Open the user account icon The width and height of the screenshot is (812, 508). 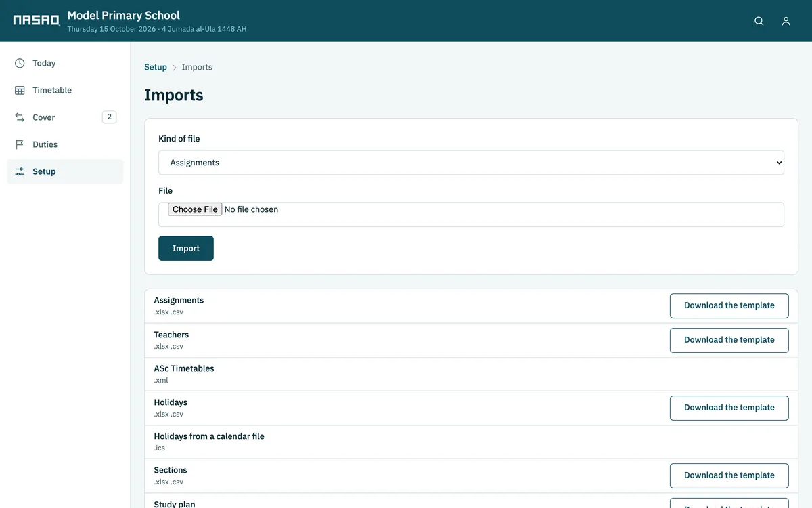(x=786, y=21)
